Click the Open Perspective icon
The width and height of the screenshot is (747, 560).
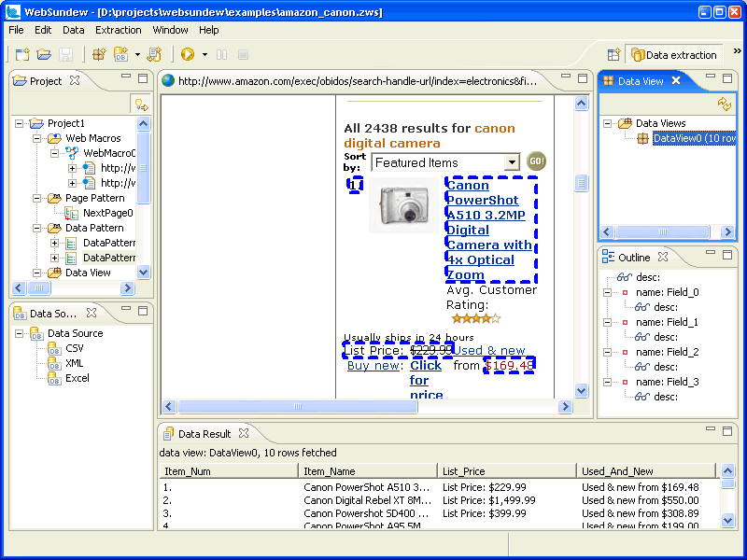tap(613, 55)
